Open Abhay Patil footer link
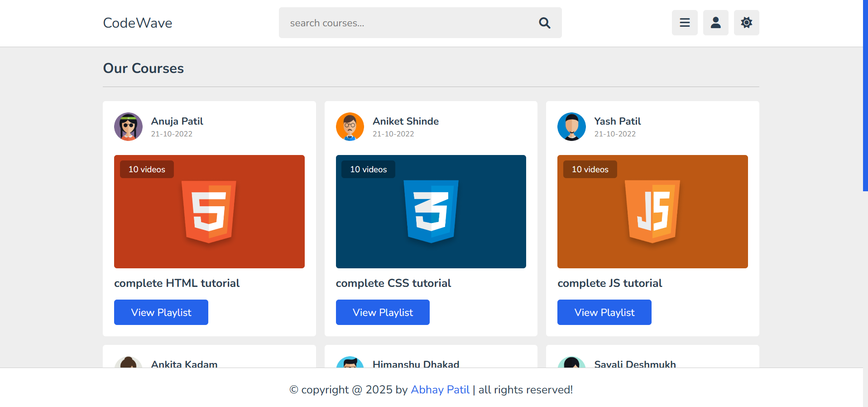The image size is (868, 407). coord(440,390)
